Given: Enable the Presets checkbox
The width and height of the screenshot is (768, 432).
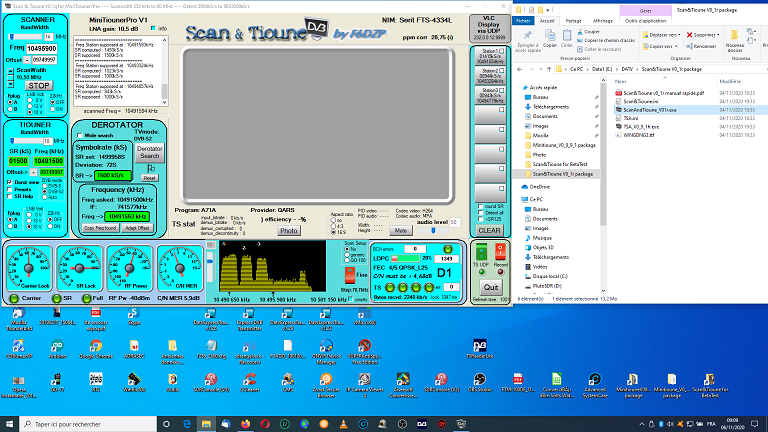Looking at the screenshot, I should (x=9, y=189).
